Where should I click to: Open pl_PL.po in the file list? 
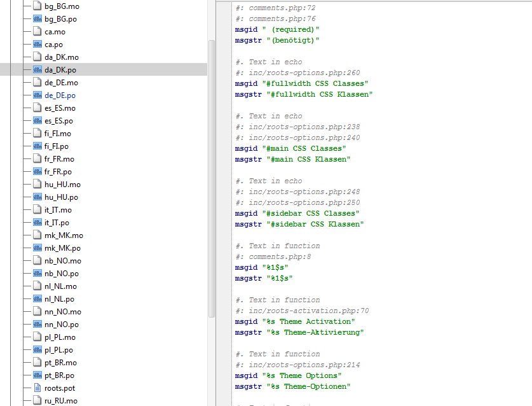click(x=58, y=350)
